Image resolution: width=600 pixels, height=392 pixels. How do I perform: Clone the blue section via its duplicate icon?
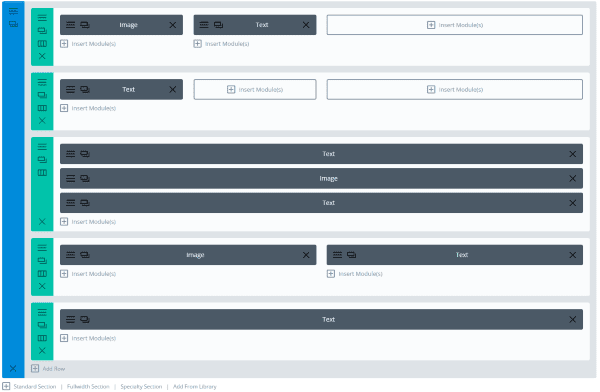coord(13,24)
